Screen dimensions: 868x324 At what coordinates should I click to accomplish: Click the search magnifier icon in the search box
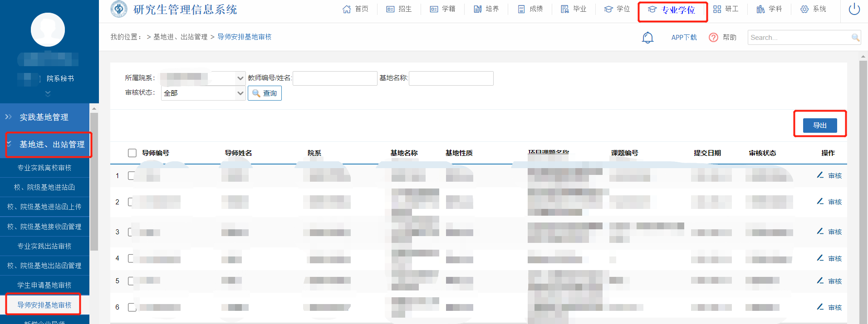click(x=855, y=38)
